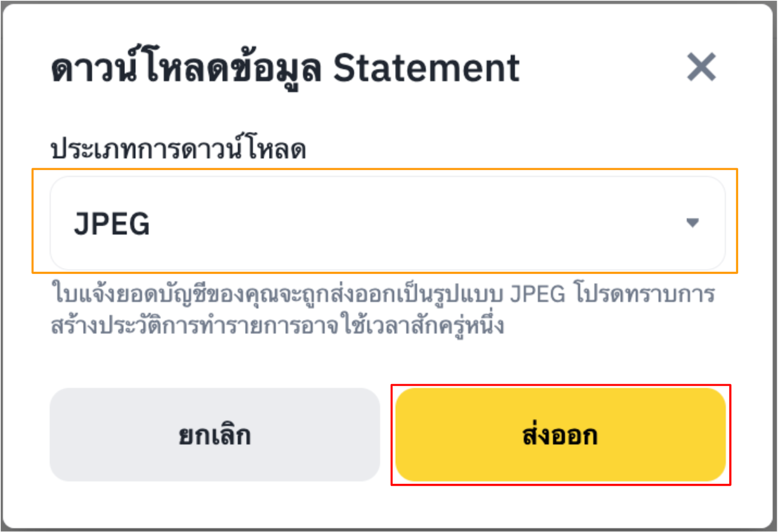
Task: Click the ประเภทการดาวน์โหลด field label
Action: pyautogui.click(x=178, y=148)
